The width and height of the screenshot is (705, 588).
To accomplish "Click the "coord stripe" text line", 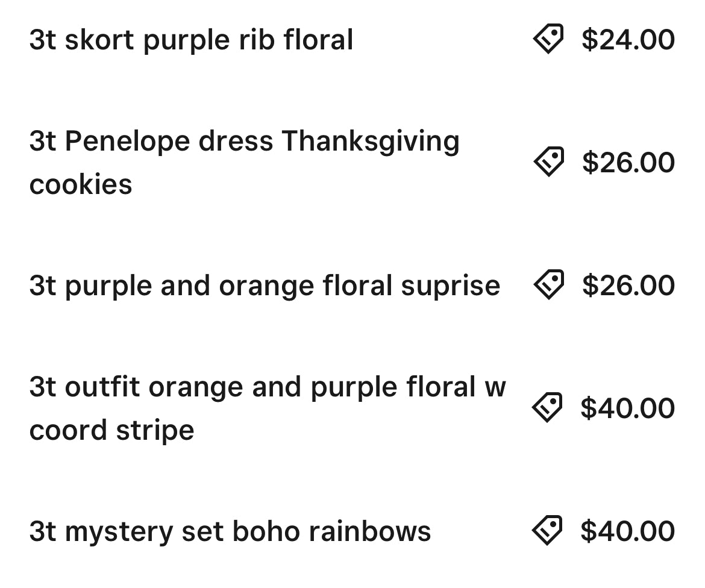I will click(x=111, y=430).
